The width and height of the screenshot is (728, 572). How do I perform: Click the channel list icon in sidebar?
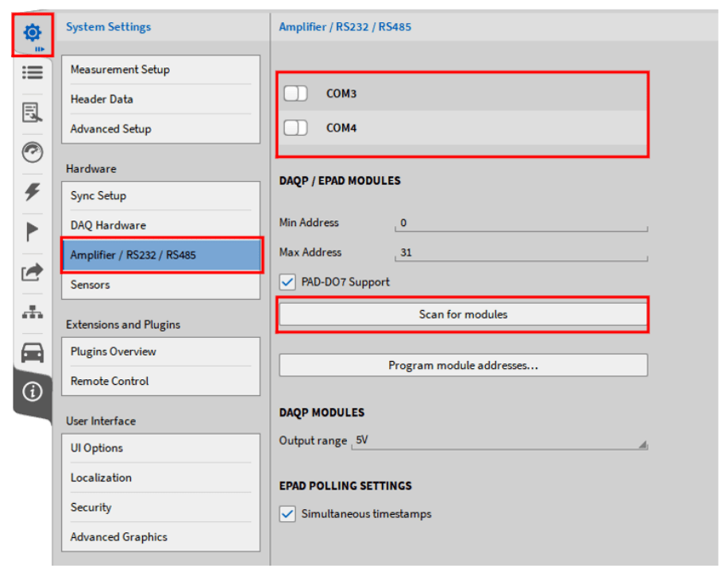(x=33, y=72)
